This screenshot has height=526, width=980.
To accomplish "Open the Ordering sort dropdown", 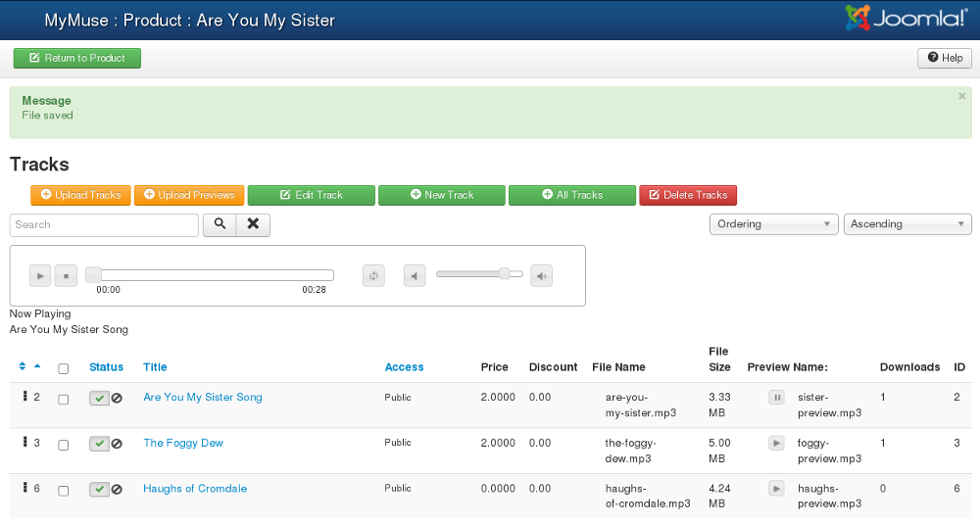I will coord(773,224).
